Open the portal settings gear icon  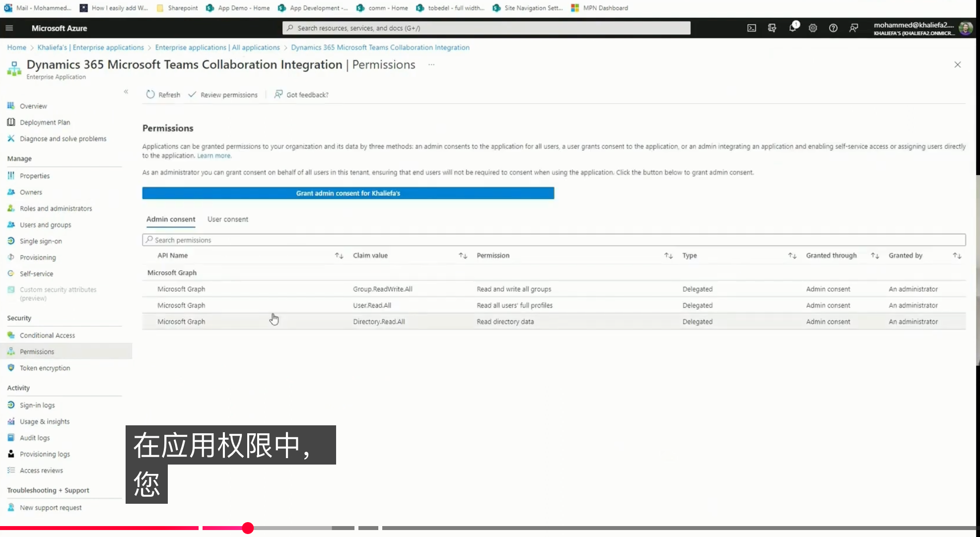(813, 28)
